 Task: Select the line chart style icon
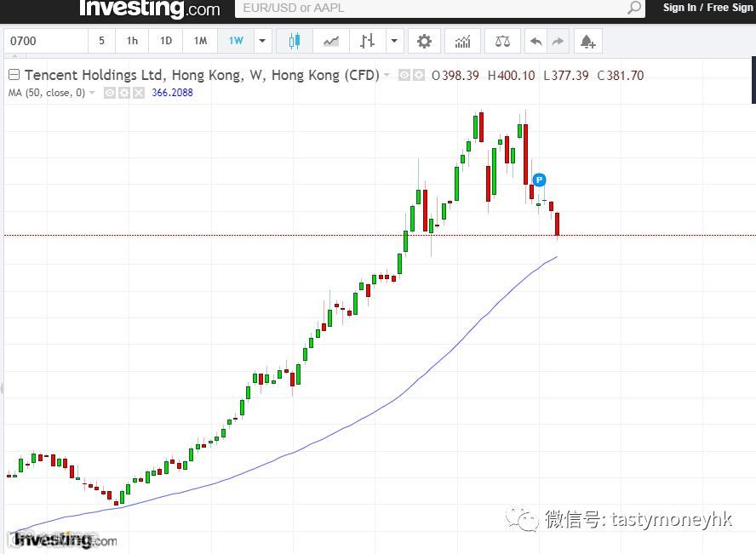point(330,41)
